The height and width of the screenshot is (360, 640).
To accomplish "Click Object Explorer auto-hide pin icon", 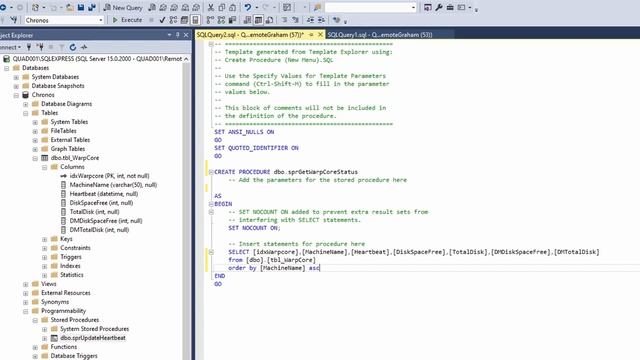I will [x=178, y=35].
